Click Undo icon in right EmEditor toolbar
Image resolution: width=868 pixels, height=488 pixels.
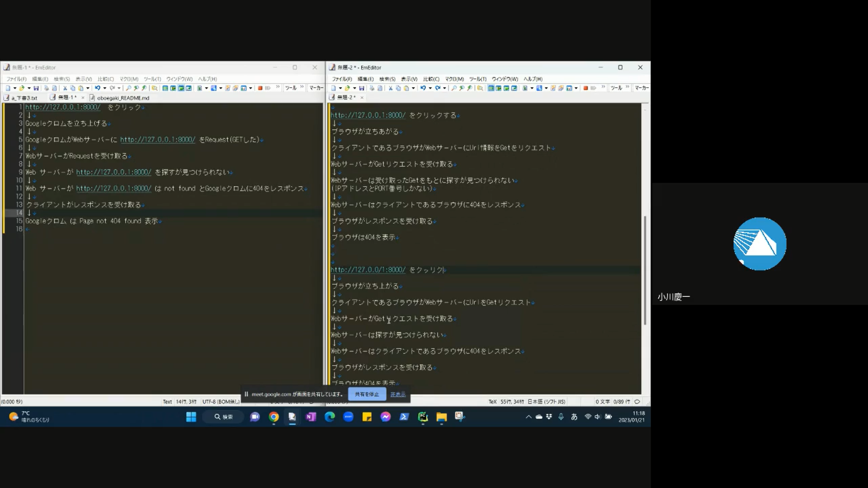(423, 88)
